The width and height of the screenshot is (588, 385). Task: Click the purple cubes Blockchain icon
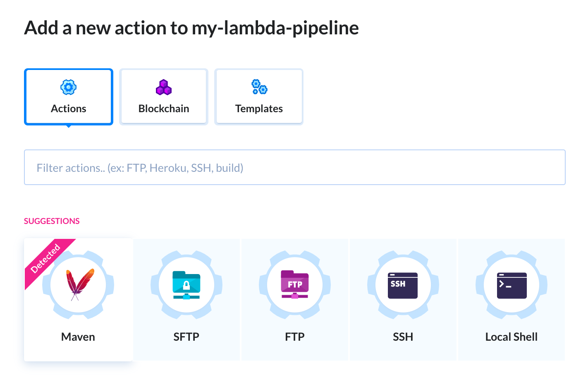(x=164, y=87)
